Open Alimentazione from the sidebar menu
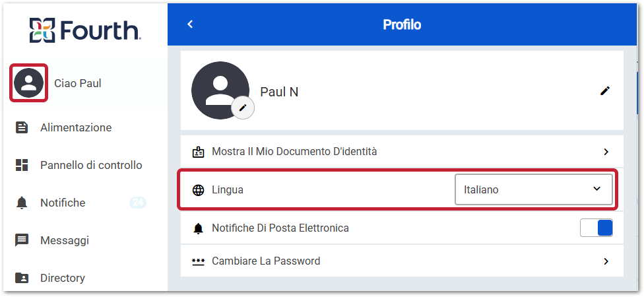This screenshot has width=644, height=297. 76,127
